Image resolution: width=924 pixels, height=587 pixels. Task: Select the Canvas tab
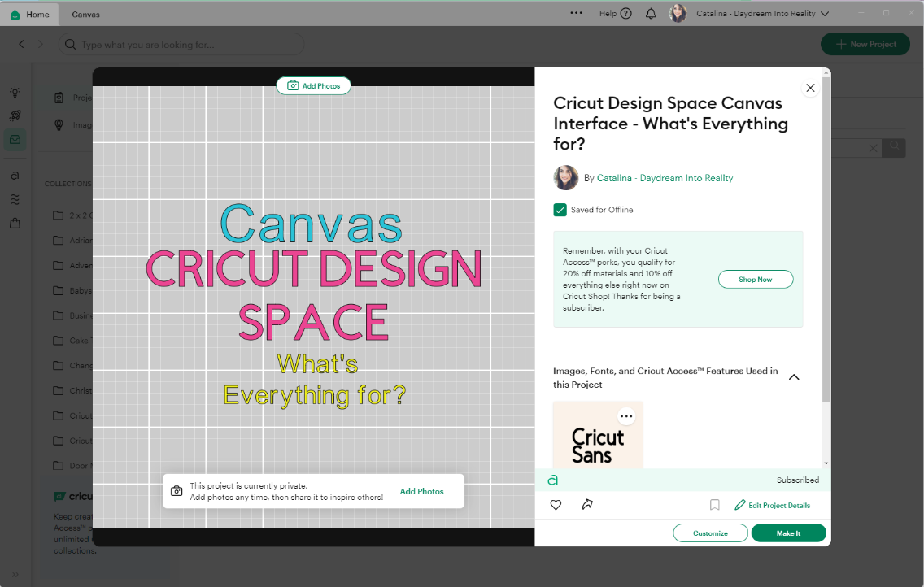point(85,13)
